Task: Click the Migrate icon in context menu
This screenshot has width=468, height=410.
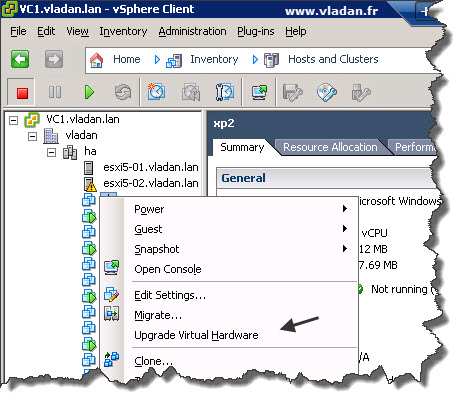Action: [x=111, y=314]
